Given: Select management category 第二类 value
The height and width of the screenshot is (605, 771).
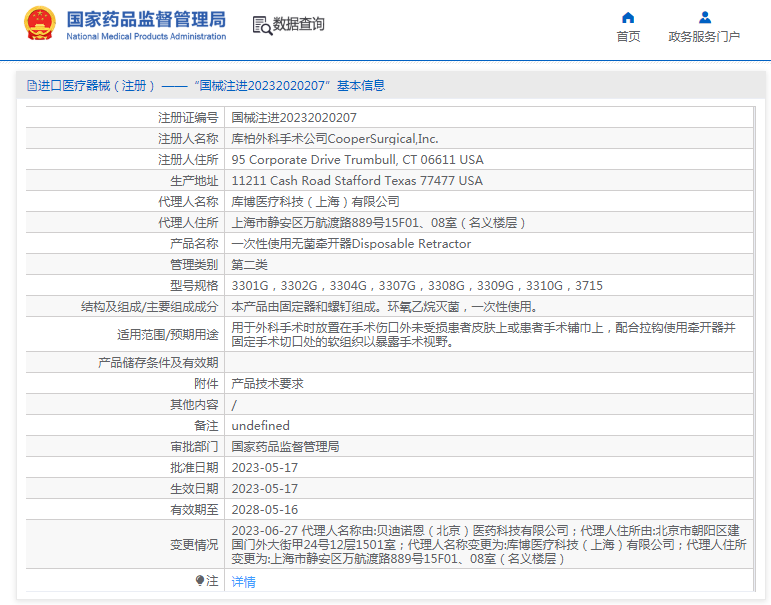Looking at the screenshot, I should pos(249,265).
